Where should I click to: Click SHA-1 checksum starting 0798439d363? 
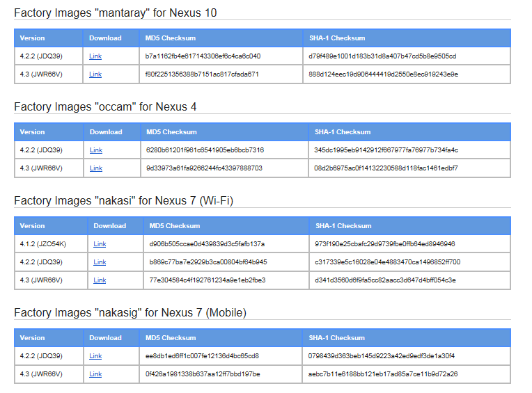[x=382, y=356]
